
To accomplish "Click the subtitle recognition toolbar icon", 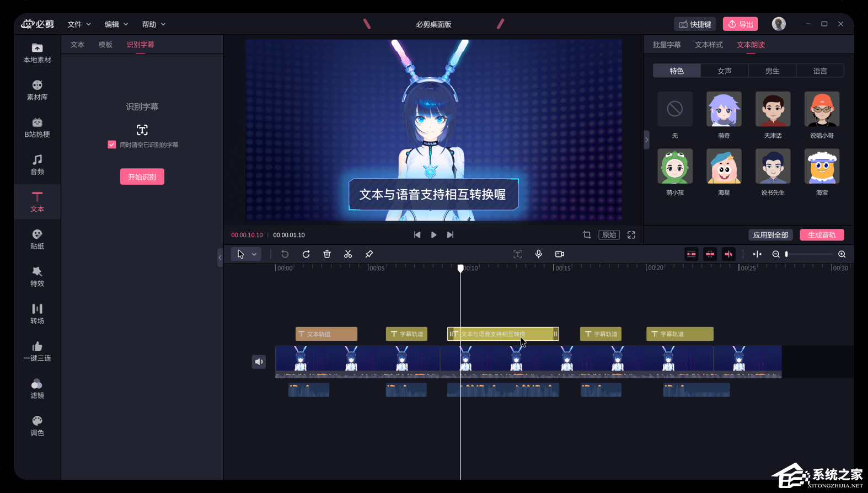I will pyautogui.click(x=517, y=254).
